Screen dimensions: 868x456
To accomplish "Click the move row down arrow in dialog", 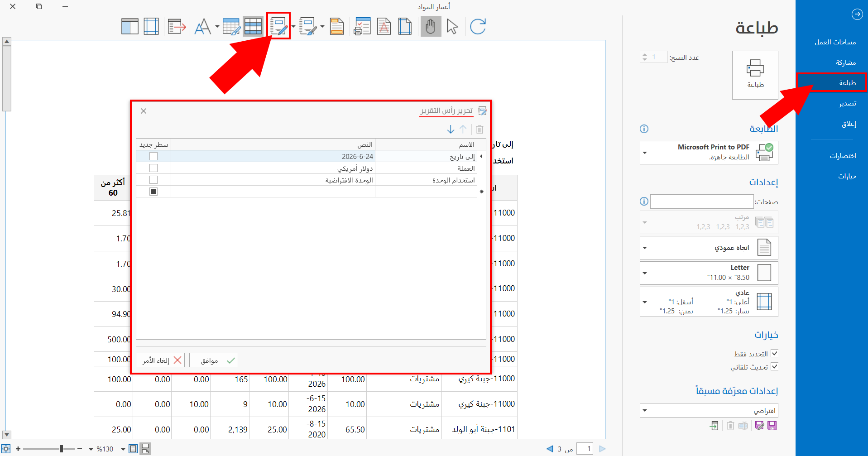I will (451, 130).
